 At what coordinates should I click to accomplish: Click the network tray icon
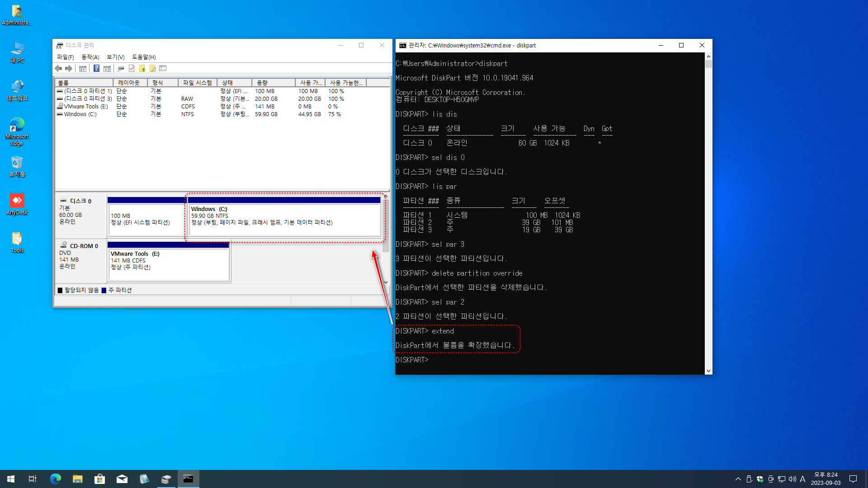coord(782,479)
